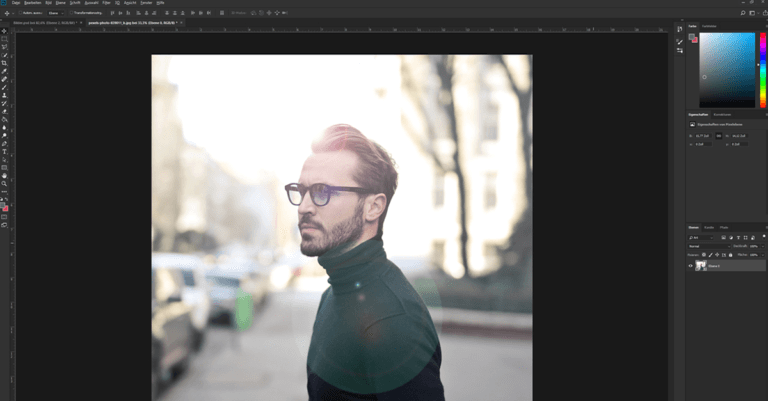Hide the Ebene 0 layer visibility
768x401 pixels.
(690, 266)
